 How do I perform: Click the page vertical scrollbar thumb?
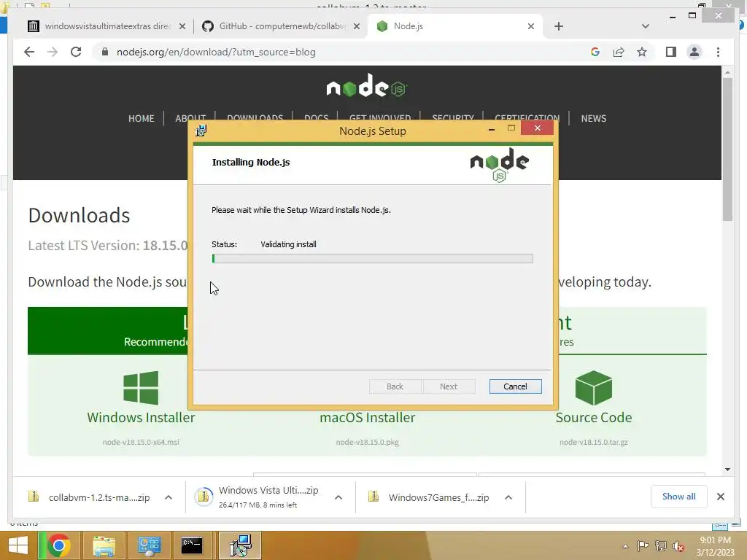(727, 149)
